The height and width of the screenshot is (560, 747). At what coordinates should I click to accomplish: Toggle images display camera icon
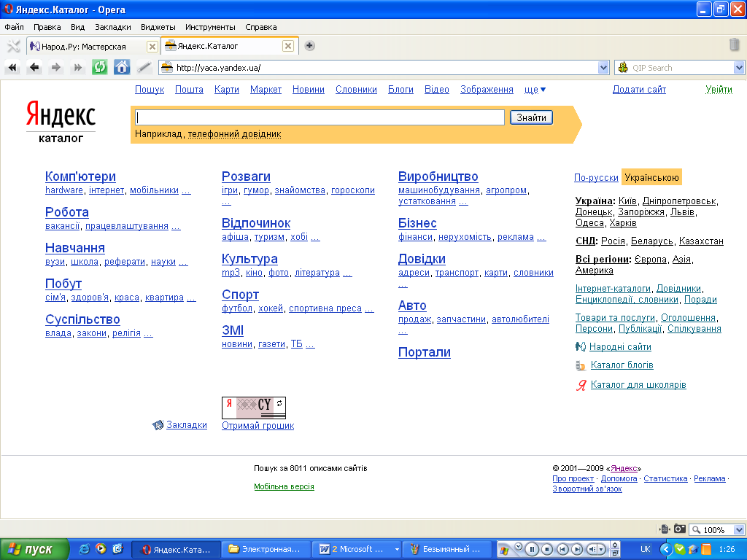(x=680, y=529)
